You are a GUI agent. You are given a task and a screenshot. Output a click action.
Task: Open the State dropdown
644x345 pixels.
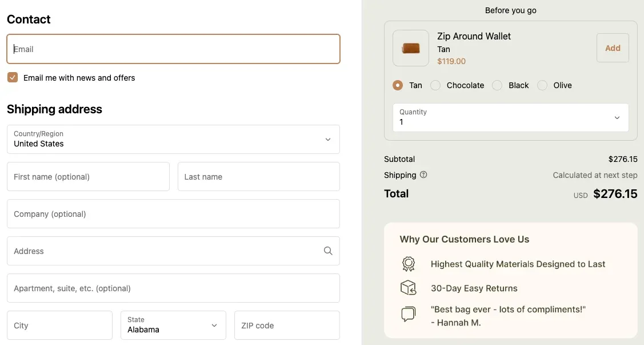(x=173, y=326)
